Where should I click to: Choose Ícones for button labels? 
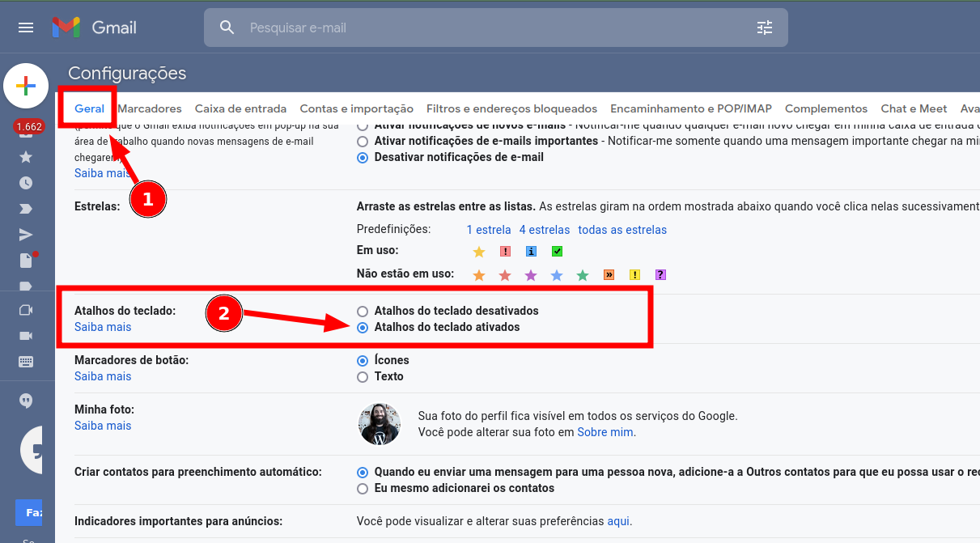(363, 360)
